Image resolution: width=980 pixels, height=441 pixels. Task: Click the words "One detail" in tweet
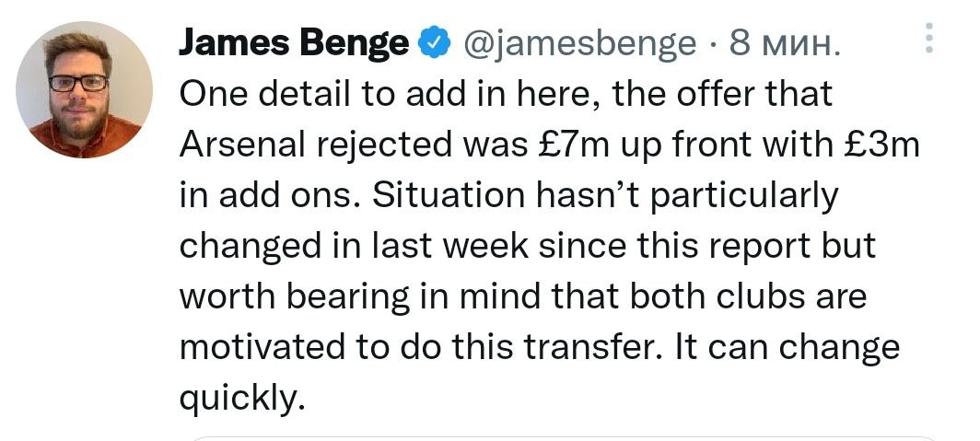pyautogui.click(x=255, y=93)
